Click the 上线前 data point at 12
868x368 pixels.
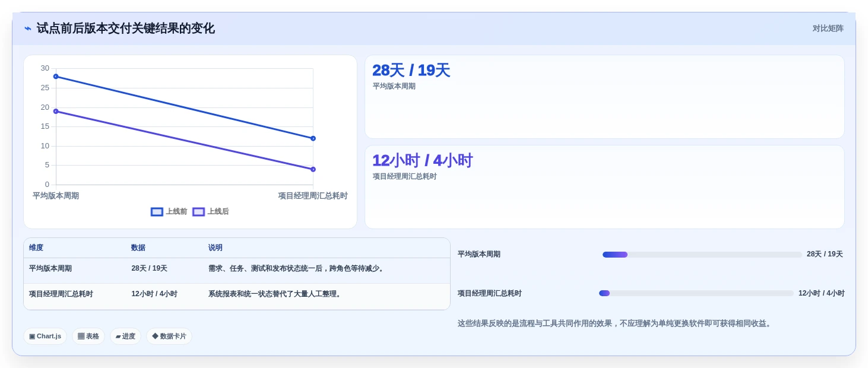click(x=313, y=138)
